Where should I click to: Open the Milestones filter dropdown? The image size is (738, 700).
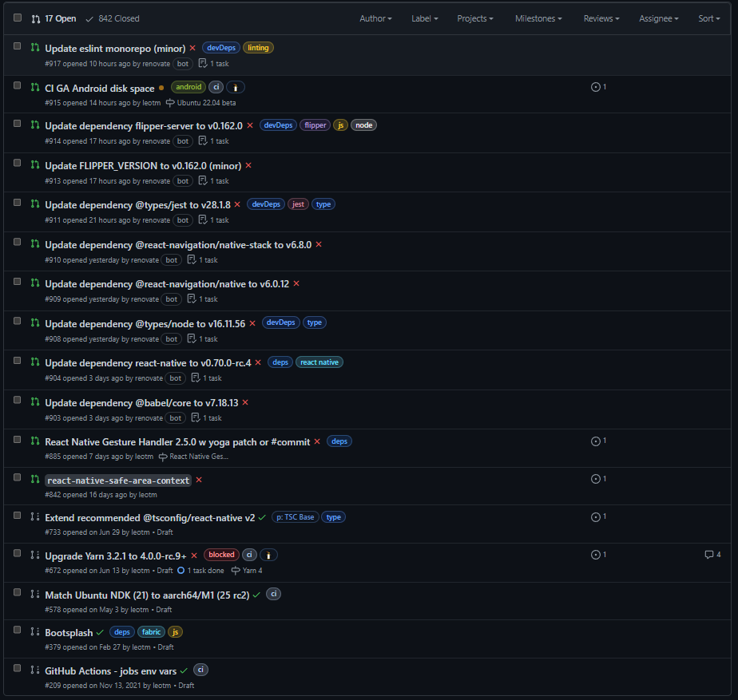(538, 18)
